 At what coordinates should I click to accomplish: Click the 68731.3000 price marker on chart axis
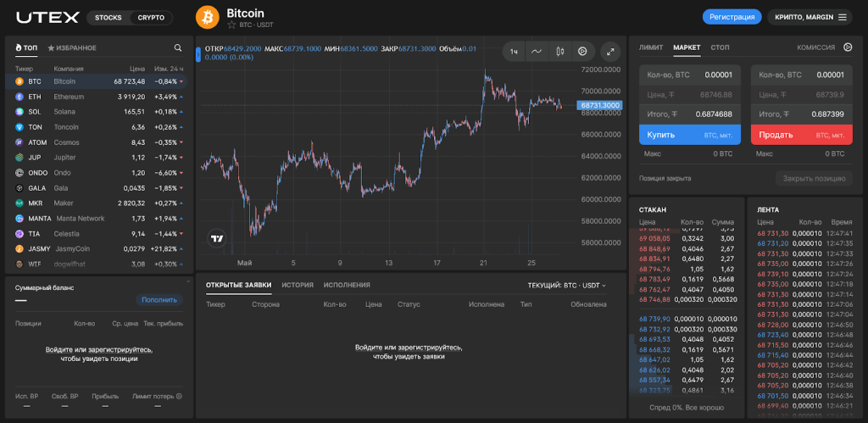(x=600, y=105)
